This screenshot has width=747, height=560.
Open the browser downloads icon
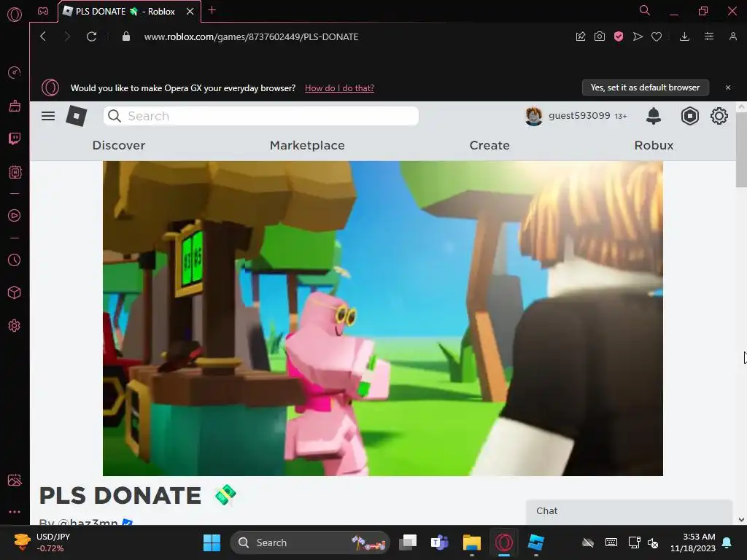coord(684,36)
